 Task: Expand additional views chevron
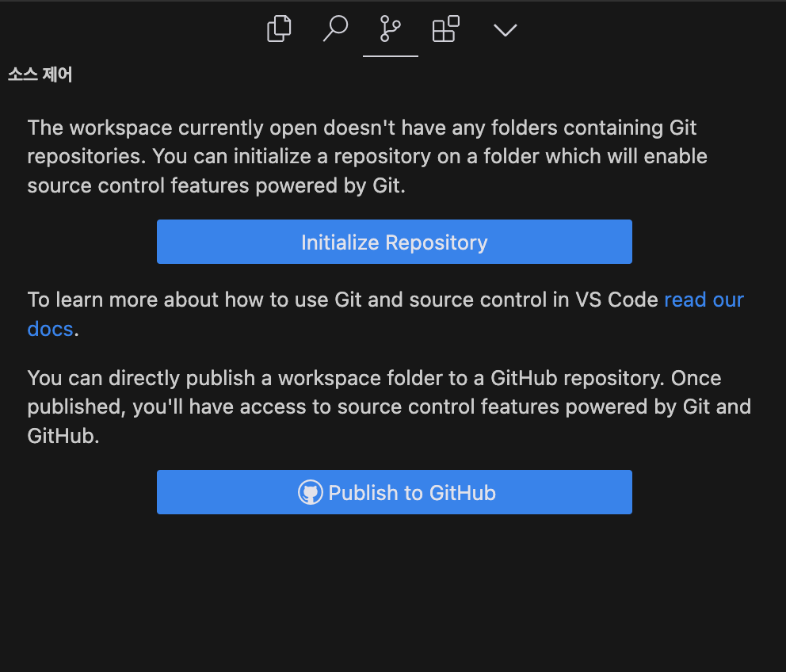click(505, 30)
